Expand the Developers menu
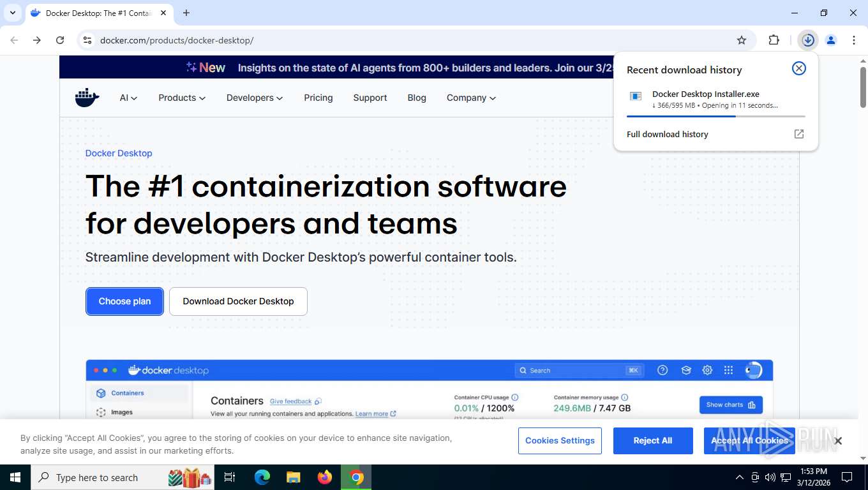 tap(255, 98)
